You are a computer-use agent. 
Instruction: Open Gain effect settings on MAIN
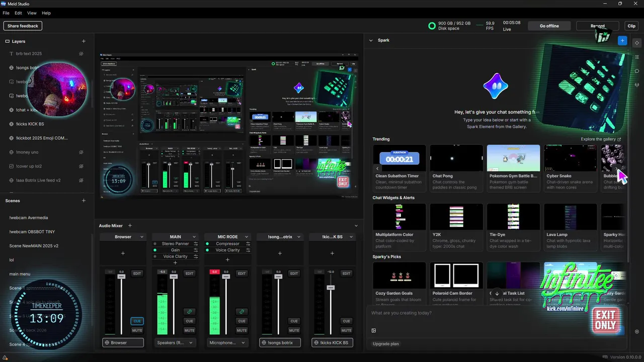tap(196, 250)
